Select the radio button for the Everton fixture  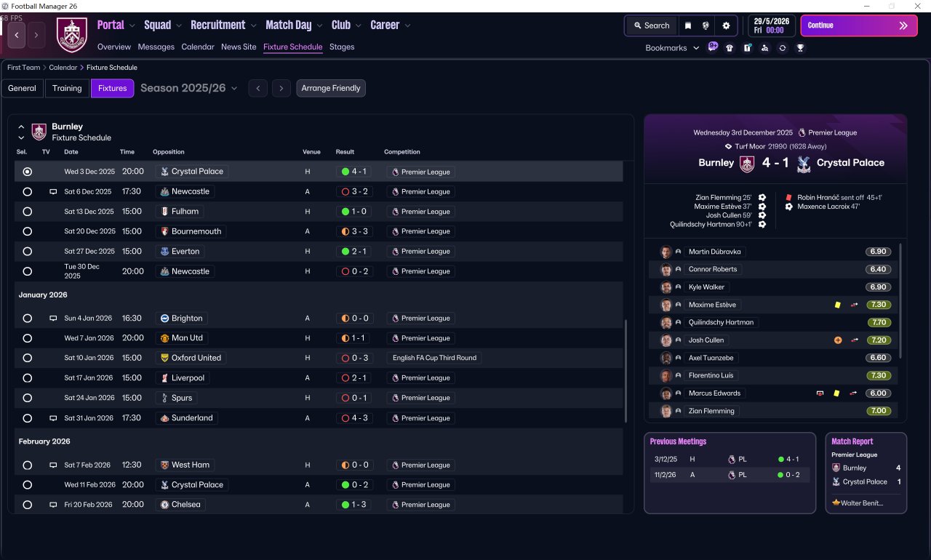(28, 252)
